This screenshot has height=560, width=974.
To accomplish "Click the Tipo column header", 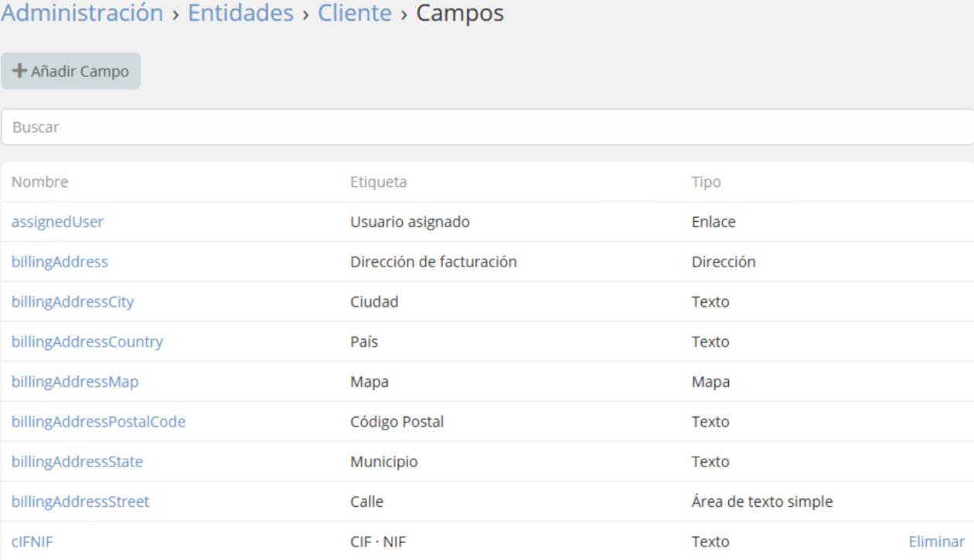I will pyautogui.click(x=706, y=182).
